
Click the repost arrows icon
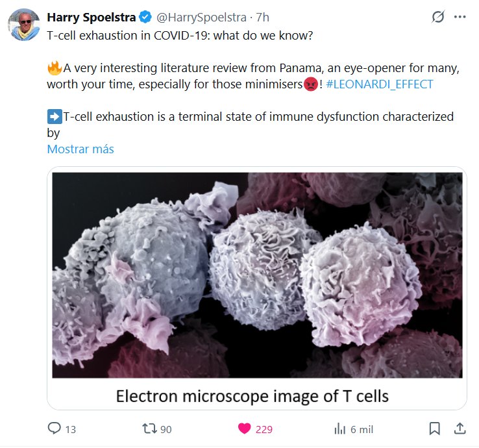click(148, 429)
